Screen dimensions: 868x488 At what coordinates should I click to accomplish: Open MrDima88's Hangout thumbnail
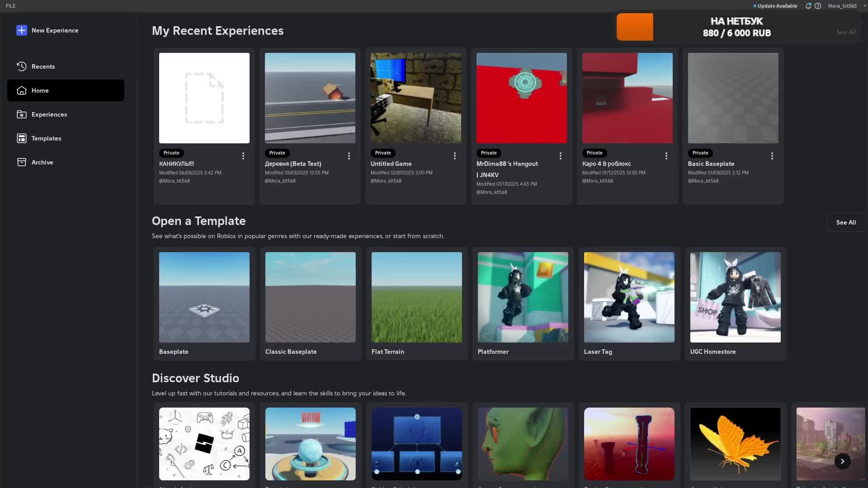coord(522,98)
